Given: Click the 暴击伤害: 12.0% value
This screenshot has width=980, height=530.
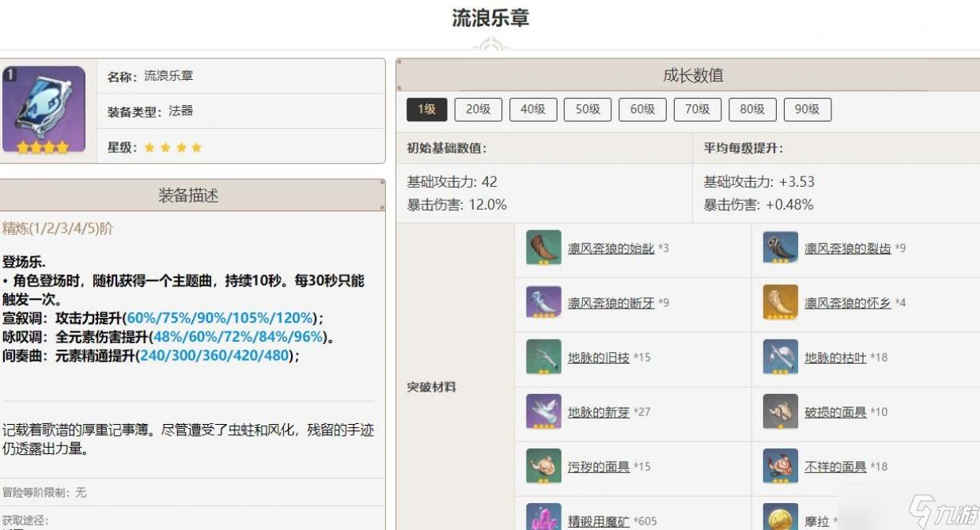Looking at the screenshot, I should (456, 205).
